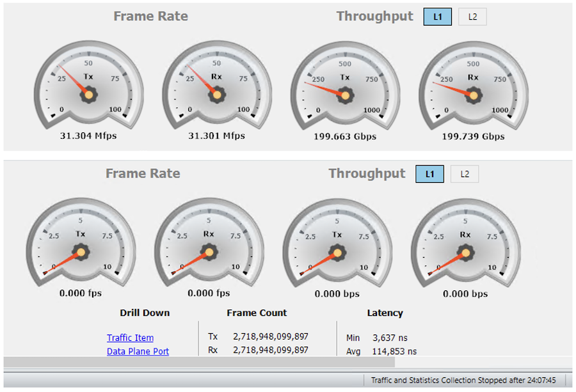The image size is (576, 392).
Task: Select the top Rx Frame Rate gauge
Action: pyautogui.click(x=216, y=90)
